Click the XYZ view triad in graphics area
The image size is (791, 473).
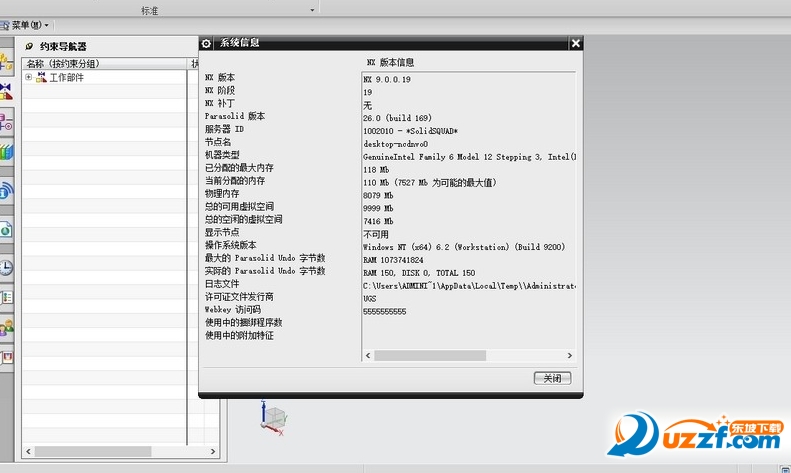[273, 419]
